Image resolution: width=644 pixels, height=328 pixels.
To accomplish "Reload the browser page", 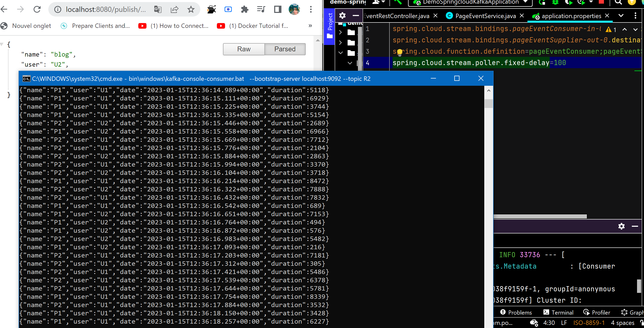I will click(37, 10).
